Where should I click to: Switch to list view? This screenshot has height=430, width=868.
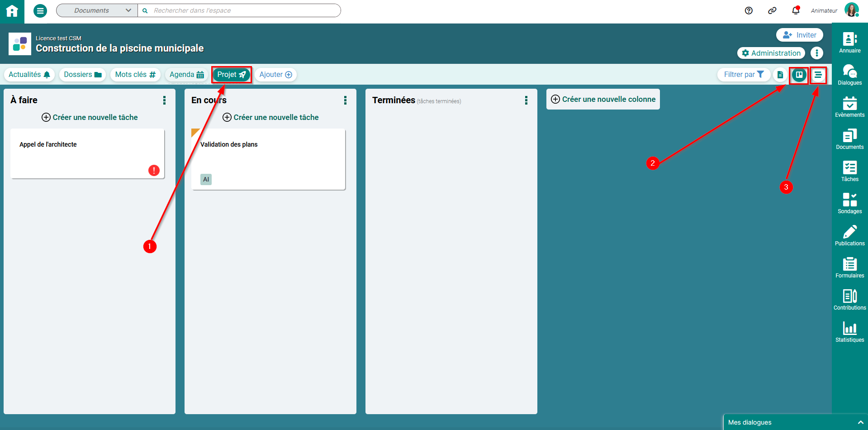click(818, 75)
